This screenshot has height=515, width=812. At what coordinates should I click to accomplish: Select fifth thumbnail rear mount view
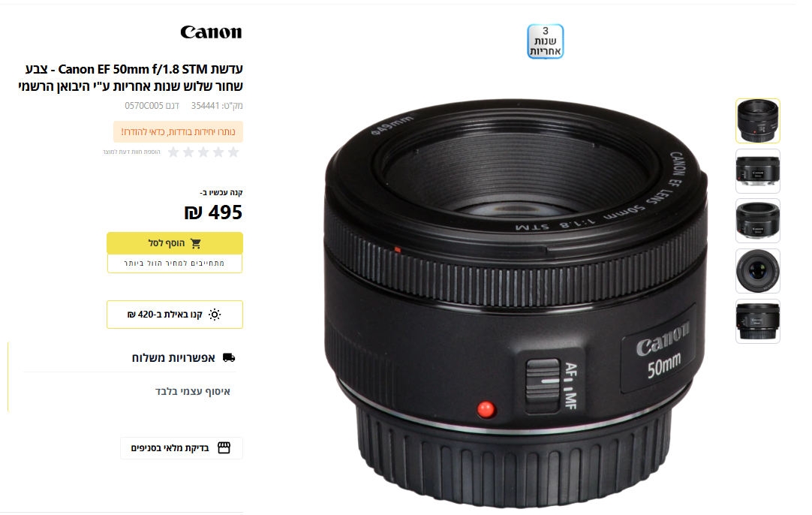(758, 321)
